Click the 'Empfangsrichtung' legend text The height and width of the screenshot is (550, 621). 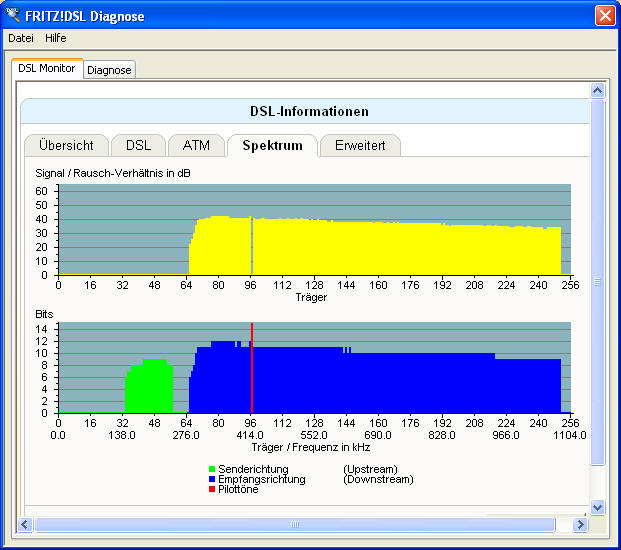(x=262, y=479)
